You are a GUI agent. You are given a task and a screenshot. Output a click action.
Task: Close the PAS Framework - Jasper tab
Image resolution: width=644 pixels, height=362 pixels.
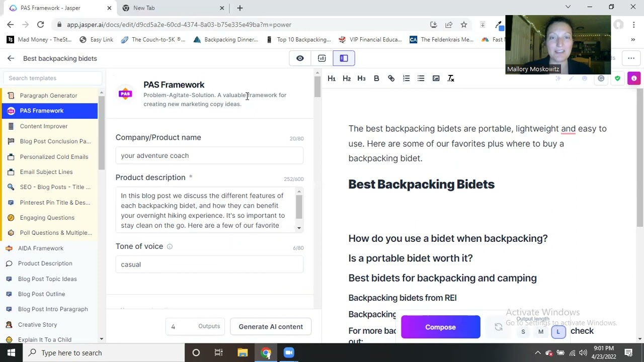(109, 8)
